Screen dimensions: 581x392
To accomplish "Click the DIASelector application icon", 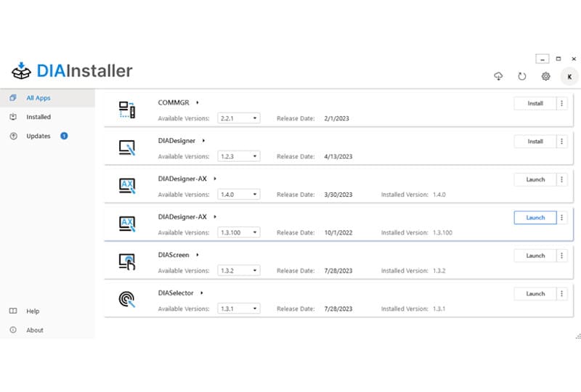I will [x=127, y=300].
